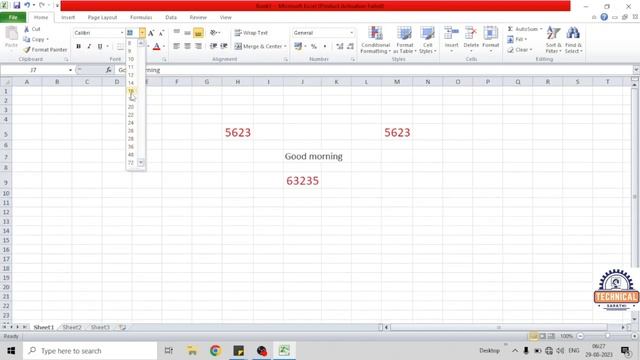Toggle Underline formatting
640x360 pixels.
click(100, 46)
